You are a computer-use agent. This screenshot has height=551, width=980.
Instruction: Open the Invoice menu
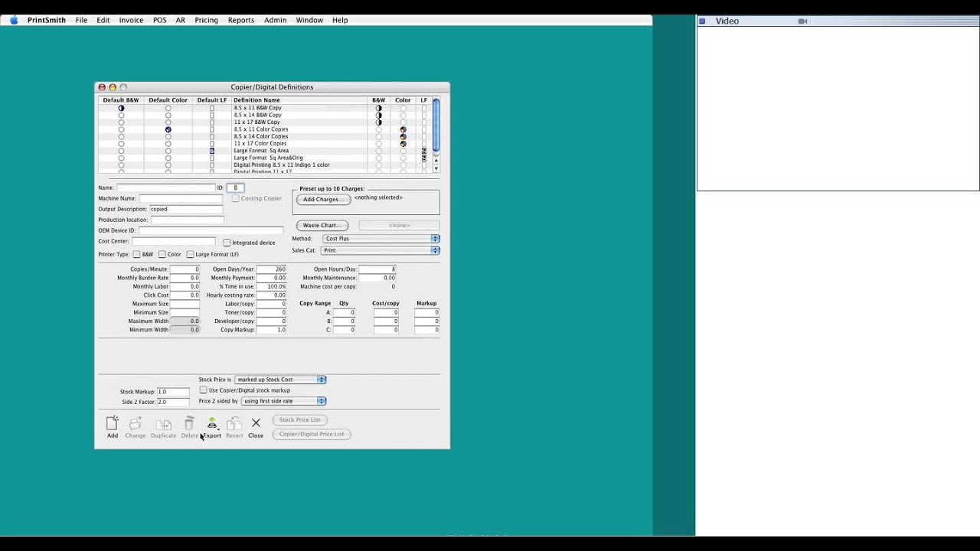click(x=131, y=20)
